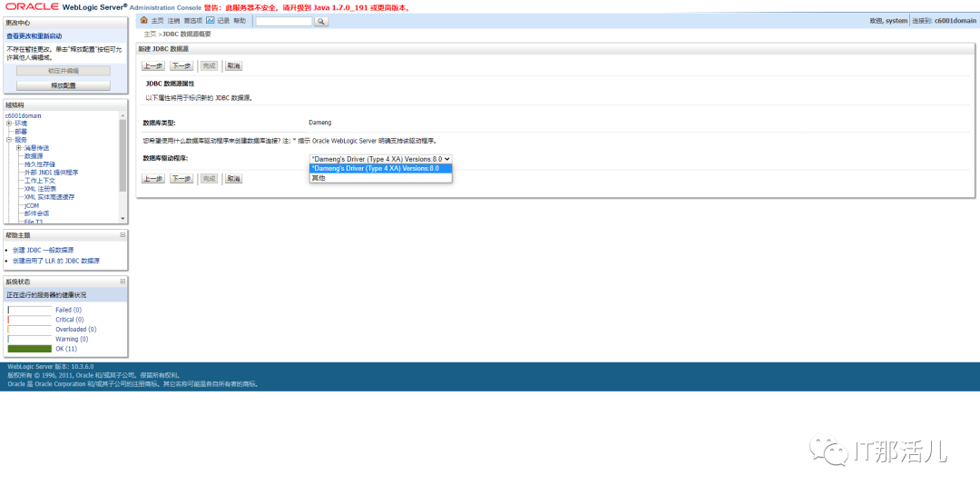Open the 数据库驱动程序 dropdown
This screenshot has width=980, height=495.
[x=380, y=159]
